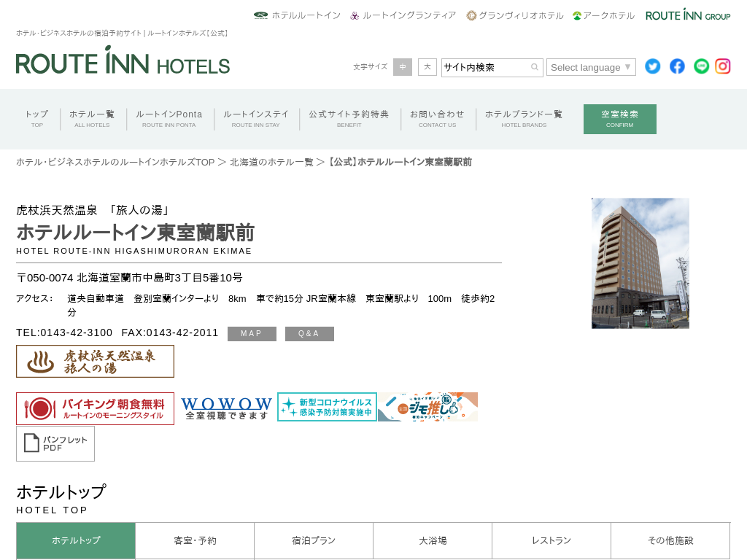Viewport: 747px width, 560px height.
Task: Open お問い合わせ CONTACT US menu item
Action: 438,119
